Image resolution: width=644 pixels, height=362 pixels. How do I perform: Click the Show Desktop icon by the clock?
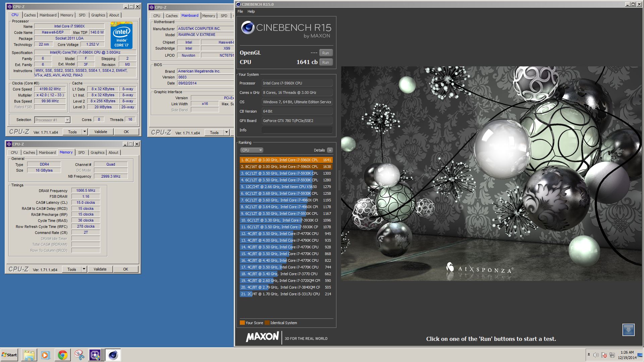pyautogui.click(x=640, y=355)
